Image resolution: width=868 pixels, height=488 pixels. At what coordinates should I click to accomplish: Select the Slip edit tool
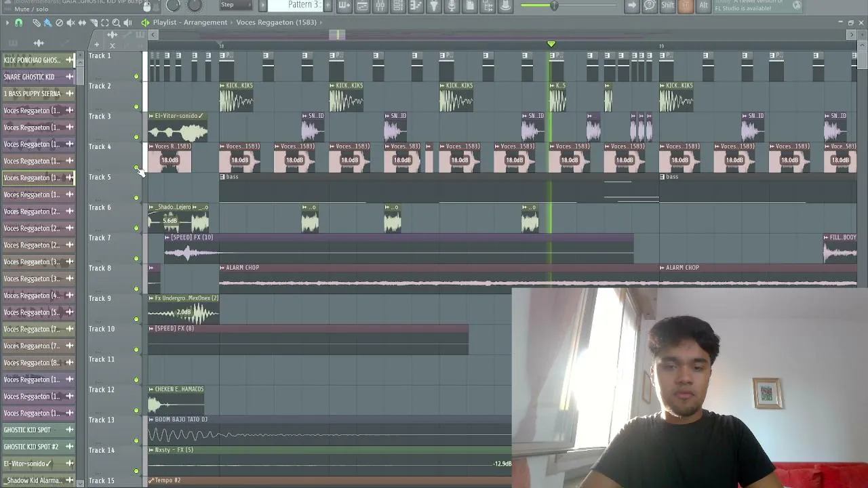click(x=82, y=22)
